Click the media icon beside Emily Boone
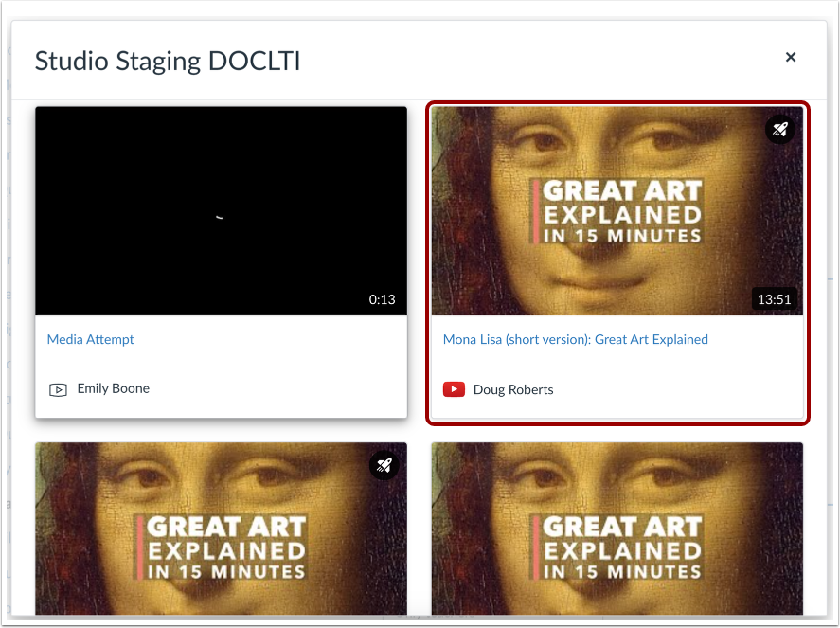This screenshot has height=628, width=840. (58, 389)
